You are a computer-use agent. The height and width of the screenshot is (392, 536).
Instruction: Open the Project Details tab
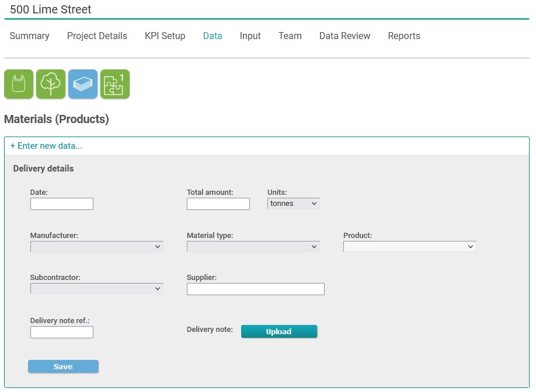(x=97, y=36)
